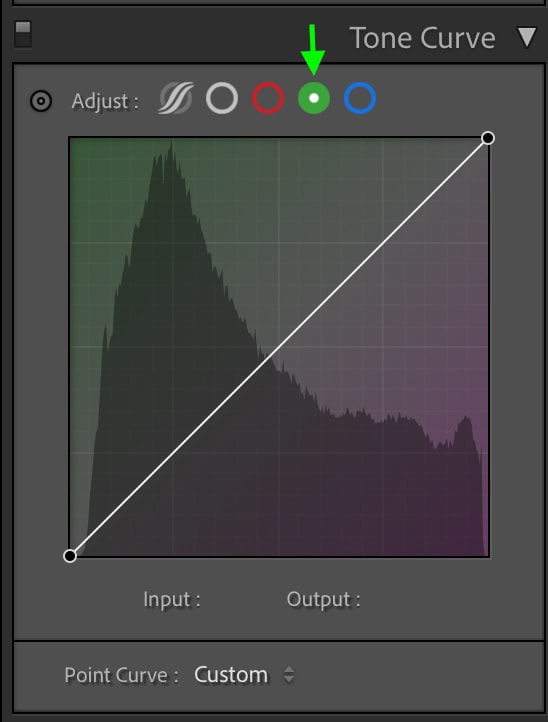Add a curve point in the highlights region
The image size is (548, 722).
point(384,242)
